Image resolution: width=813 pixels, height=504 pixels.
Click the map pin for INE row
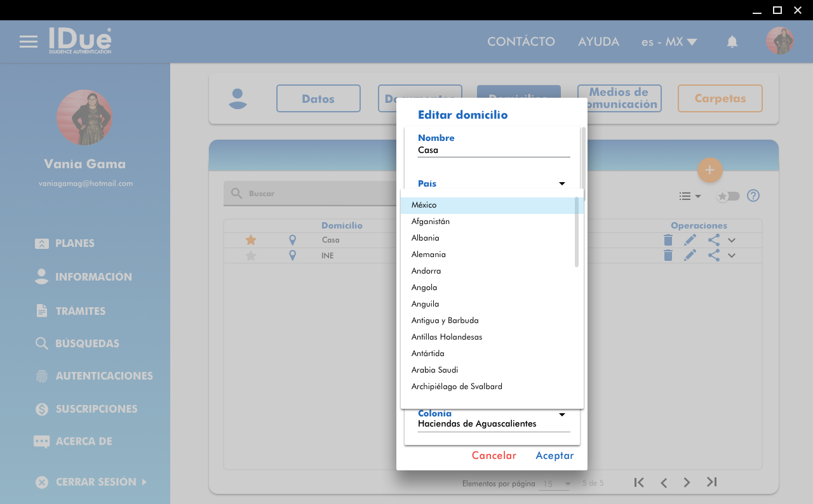click(292, 255)
